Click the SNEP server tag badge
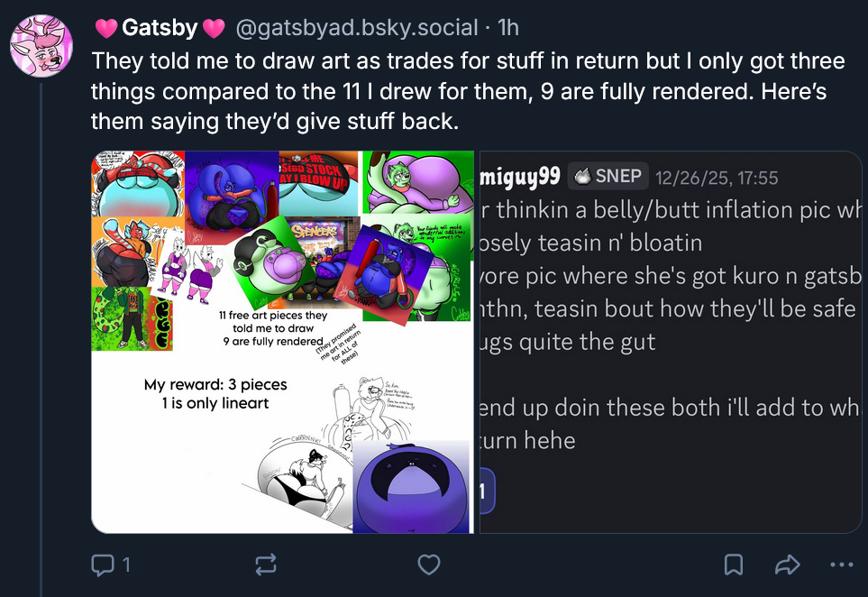The width and height of the screenshot is (868, 597). click(609, 177)
